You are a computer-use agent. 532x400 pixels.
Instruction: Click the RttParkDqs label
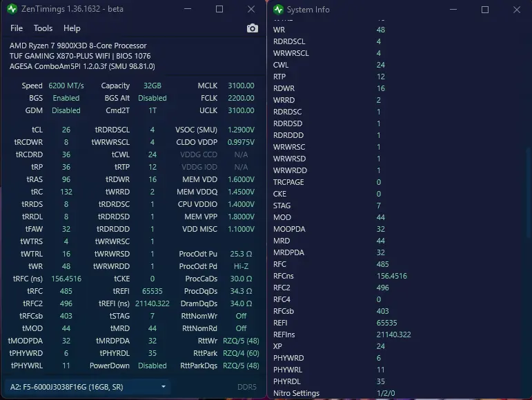tap(199, 366)
